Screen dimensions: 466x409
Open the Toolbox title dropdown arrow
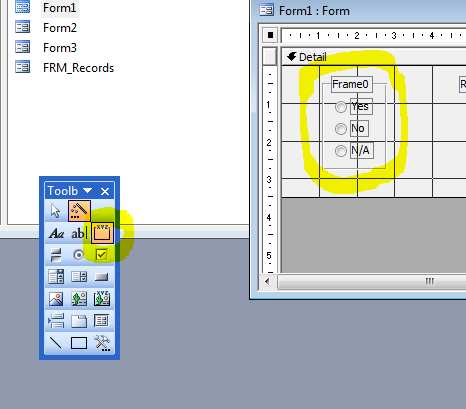88,191
